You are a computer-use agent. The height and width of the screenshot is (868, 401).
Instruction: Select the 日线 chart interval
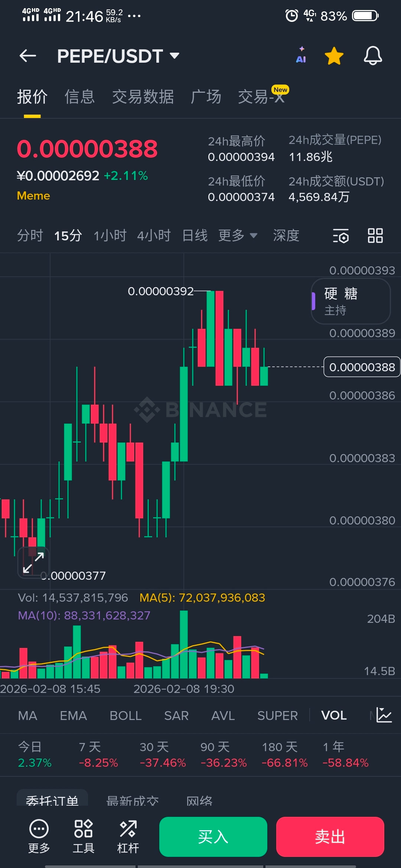tap(195, 236)
